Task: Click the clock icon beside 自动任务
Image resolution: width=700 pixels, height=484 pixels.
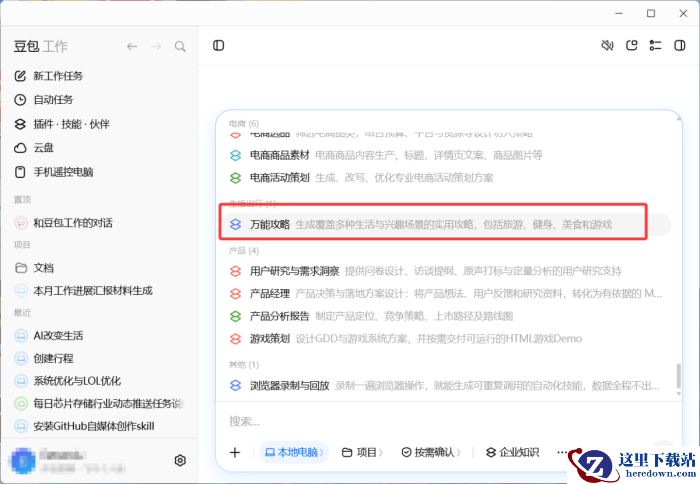Action: pyautogui.click(x=21, y=100)
